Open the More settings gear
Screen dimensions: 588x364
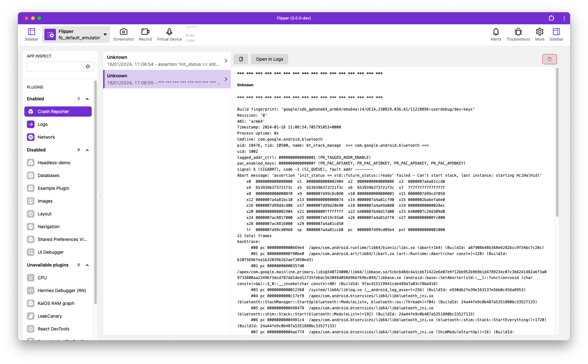click(x=540, y=35)
